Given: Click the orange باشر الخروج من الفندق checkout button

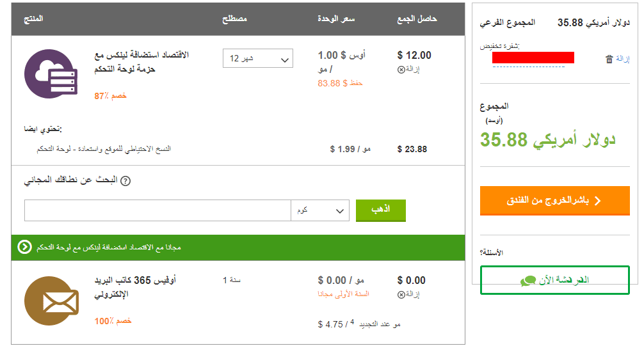Looking at the screenshot, I should (x=554, y=201).
